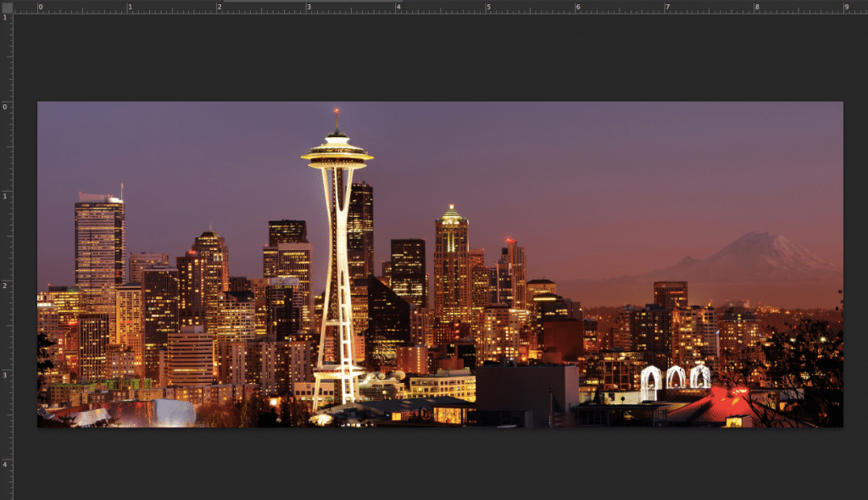868x500 pixels.
Task: Click the 5 mark on the horizontal ruler
Action: click(x=490, y=8)
